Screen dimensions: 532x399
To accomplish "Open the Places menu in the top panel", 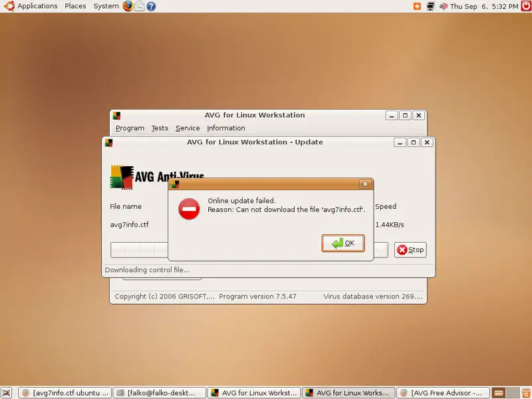I will (x=75, y=6).
